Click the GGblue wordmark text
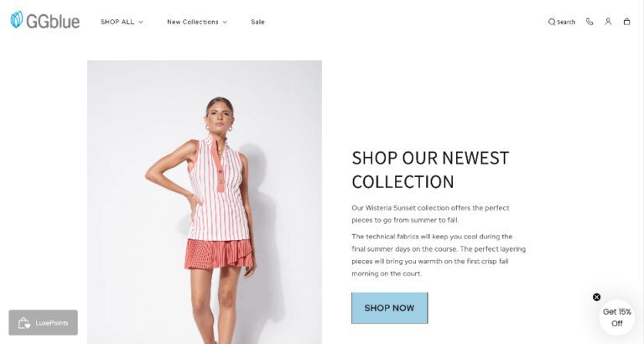This screenshot has width=644, height=344. (x=53, y=20)
